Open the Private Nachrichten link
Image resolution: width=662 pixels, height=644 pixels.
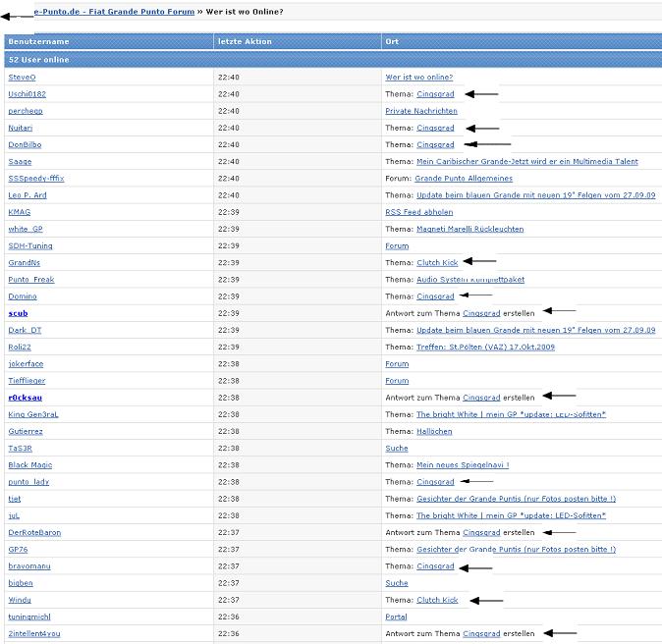[420, 111]
